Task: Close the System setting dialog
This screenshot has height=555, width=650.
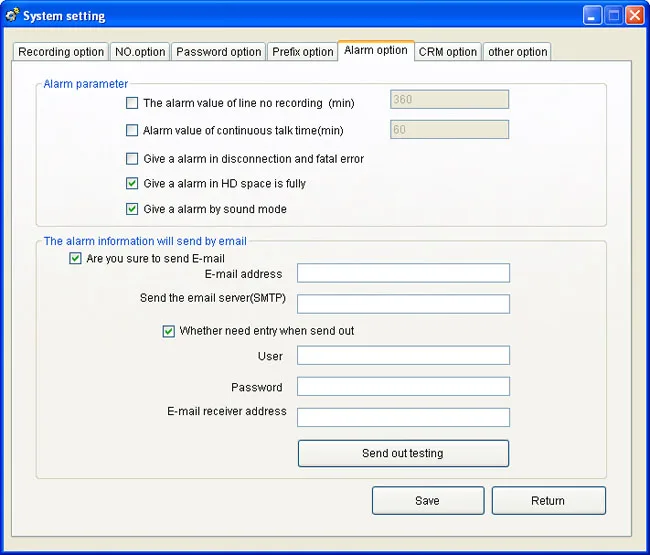Action: (x=635, y=16)
